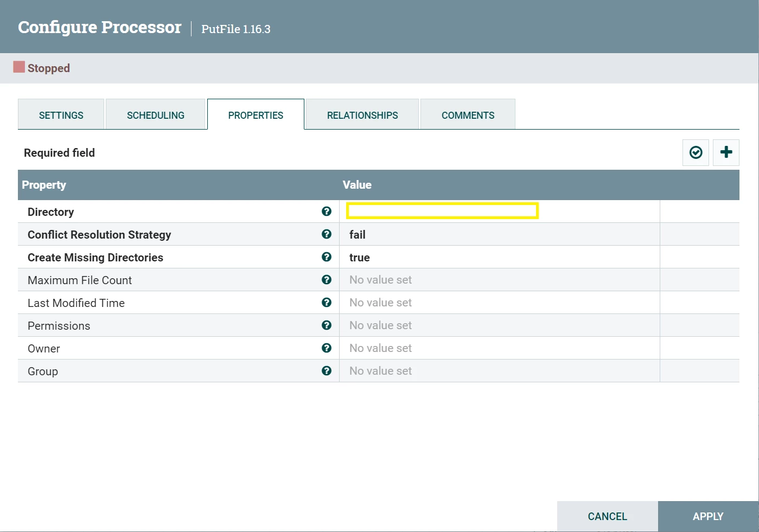Click the Group property name
Image resolution: width=759 pixels, height=532 pixels.
click(x=42, y=371)
